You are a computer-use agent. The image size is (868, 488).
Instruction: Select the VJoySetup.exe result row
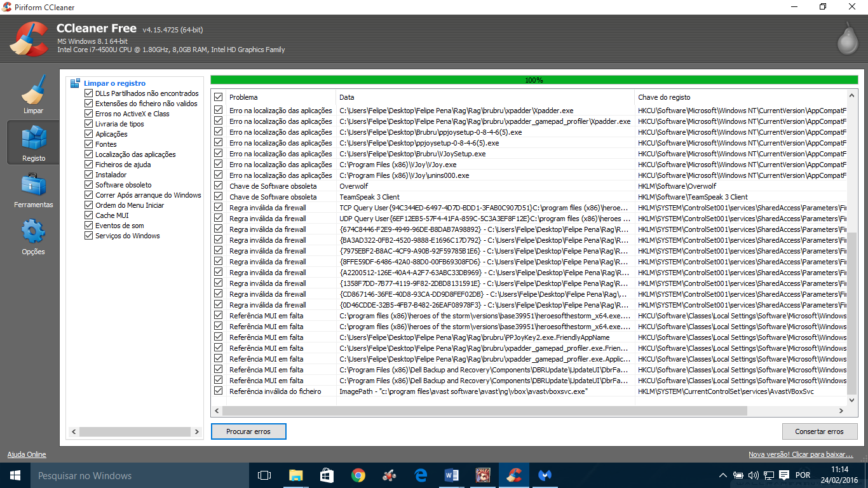(x=530, y=154)
